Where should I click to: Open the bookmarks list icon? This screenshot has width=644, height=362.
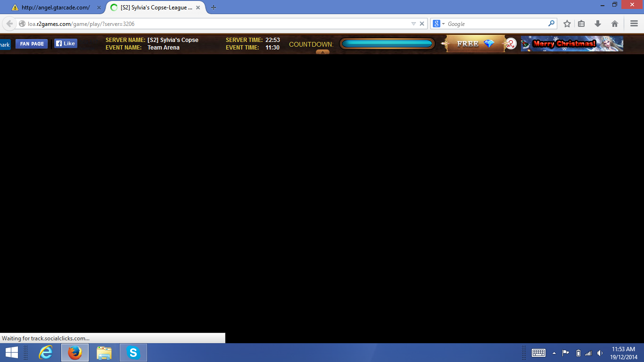click(x=581, y=24)
